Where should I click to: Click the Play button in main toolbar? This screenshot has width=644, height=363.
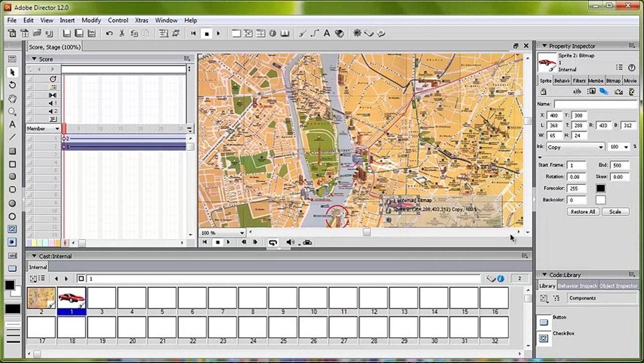click(x=219, y=33)
